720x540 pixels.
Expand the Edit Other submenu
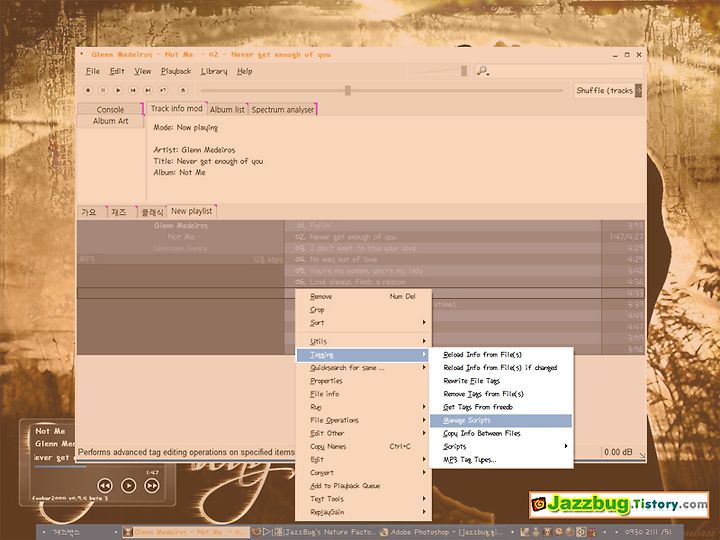point(363,433)
